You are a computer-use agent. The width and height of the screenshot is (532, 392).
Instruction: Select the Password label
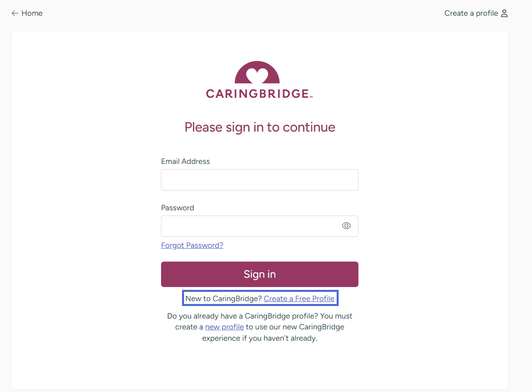[177, 208]
